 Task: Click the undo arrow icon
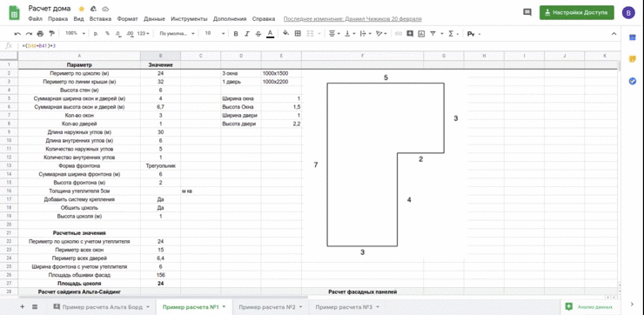[17, 34]
